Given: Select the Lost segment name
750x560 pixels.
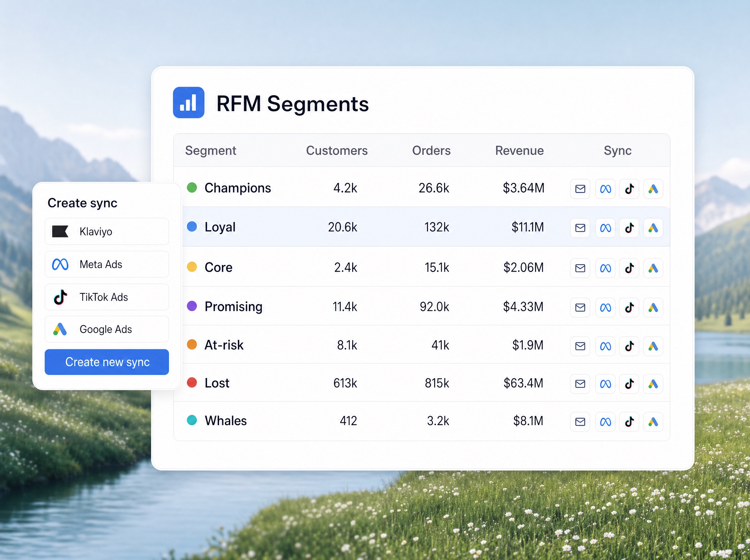Looking at the screenshot, I should (x=217, y=383).
